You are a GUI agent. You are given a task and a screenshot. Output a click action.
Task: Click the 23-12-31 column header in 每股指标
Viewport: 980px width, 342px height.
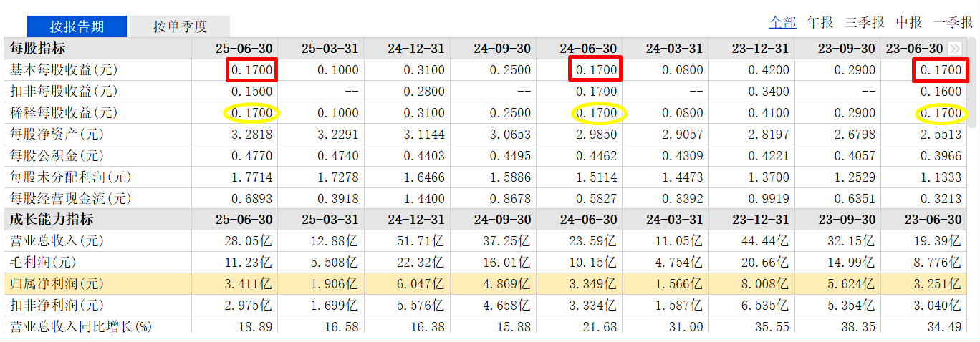pos(760,49)
